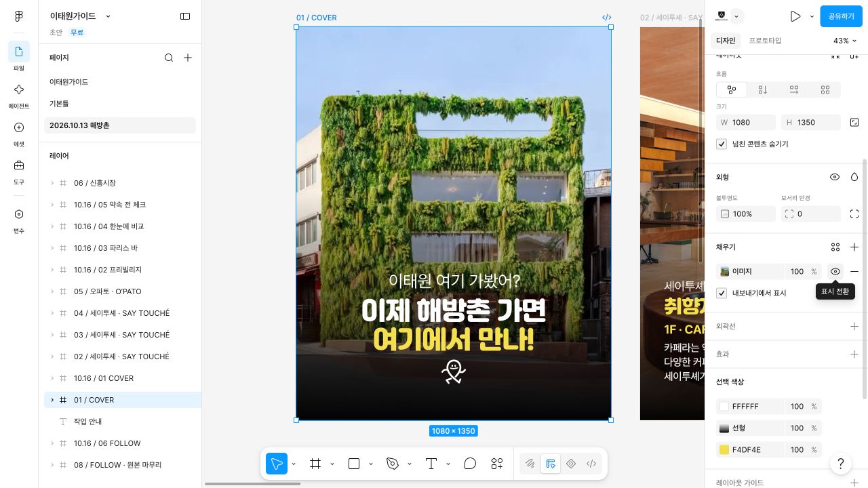Open the 에이전트 panel in left rail
The height and width of the screenshot is (488, 868).
pos(19,95)
